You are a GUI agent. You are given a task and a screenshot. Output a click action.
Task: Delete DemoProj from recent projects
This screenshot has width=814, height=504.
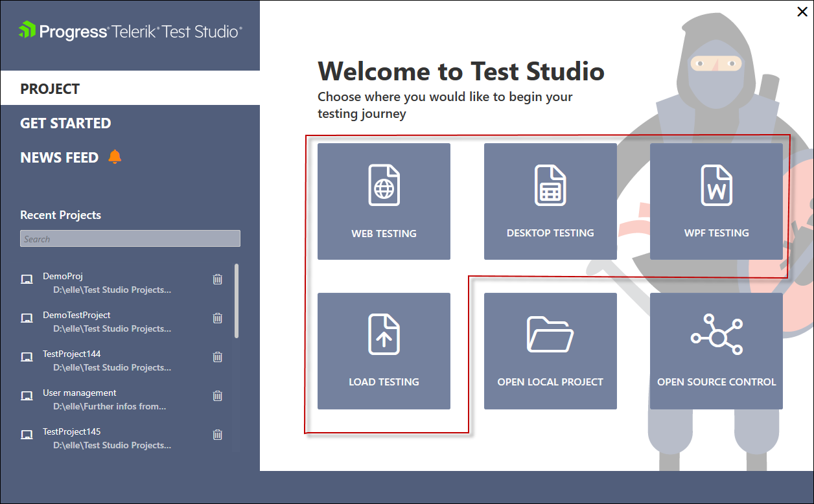tap(218, 279)
